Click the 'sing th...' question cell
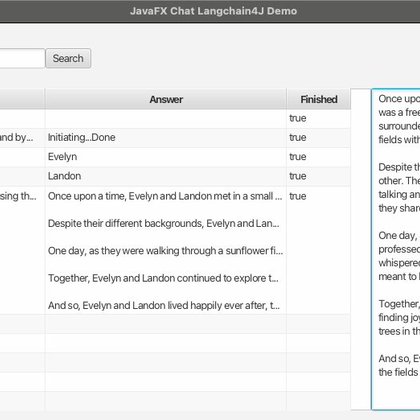Screen dimensions: 420x420 (22, 250)
